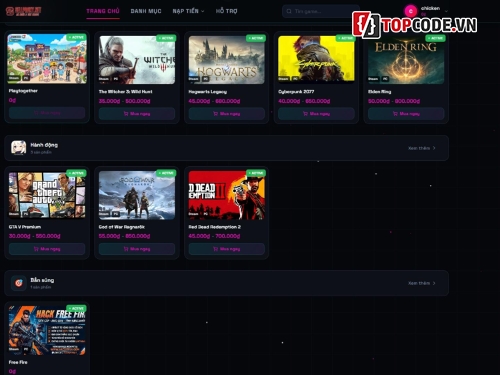Click Mua ngay under The Witcher 3
The image size is (500, 375).
[137, 114]
